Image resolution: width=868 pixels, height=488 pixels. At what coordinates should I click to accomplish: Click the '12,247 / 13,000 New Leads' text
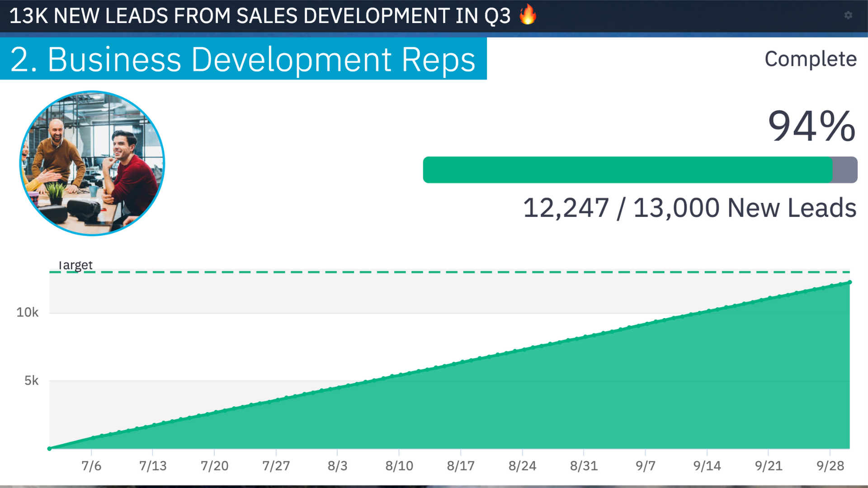689,208
